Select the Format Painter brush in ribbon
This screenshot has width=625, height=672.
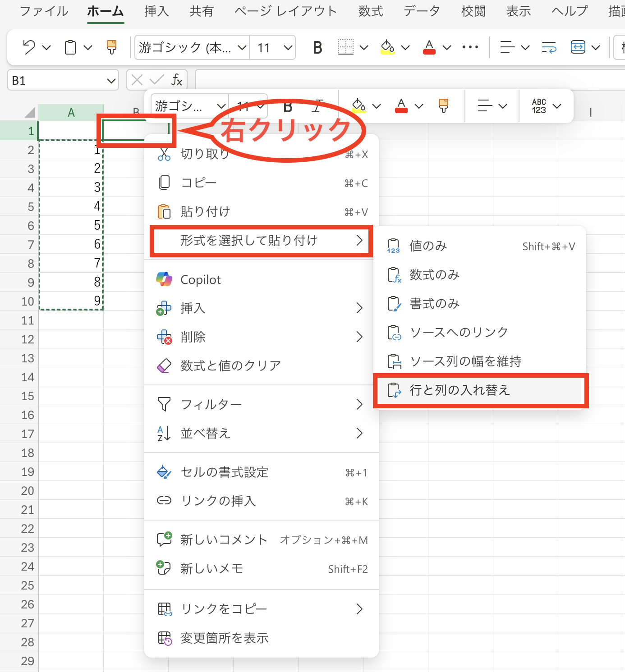point(112,47)
